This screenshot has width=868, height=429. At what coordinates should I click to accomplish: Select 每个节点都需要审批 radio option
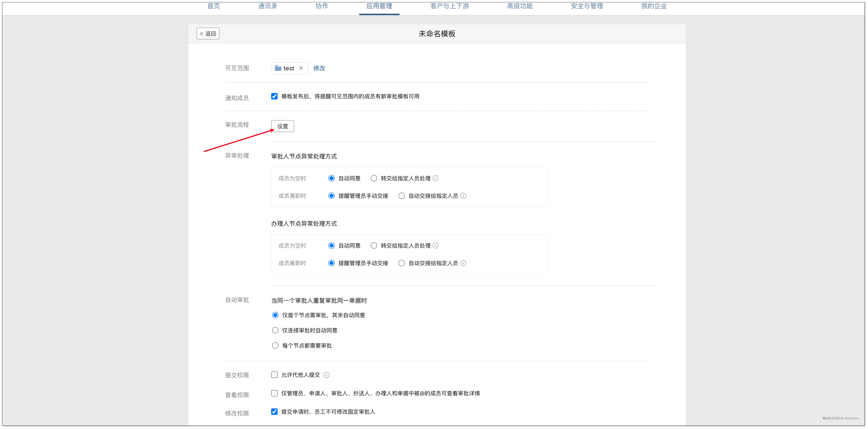[x=275, y=345]
